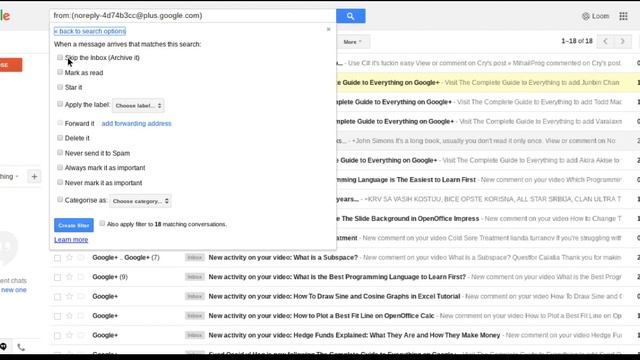Open the Google apps grid icon
The height and width of the screenshot is (360, 640).
(623, 16)
